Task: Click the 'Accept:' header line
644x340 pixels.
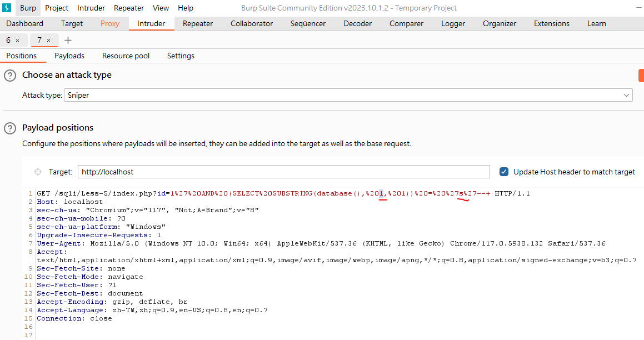Action: [x=52, y=252]
